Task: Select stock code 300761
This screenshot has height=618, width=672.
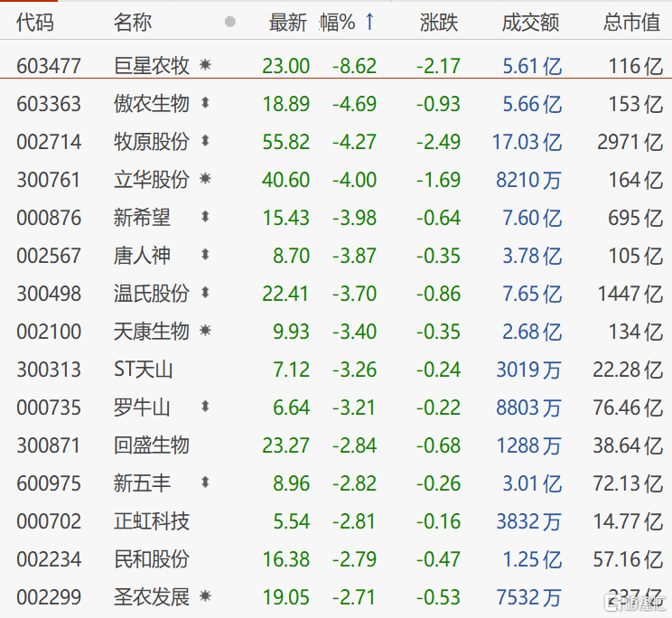Action: (49, 180)
